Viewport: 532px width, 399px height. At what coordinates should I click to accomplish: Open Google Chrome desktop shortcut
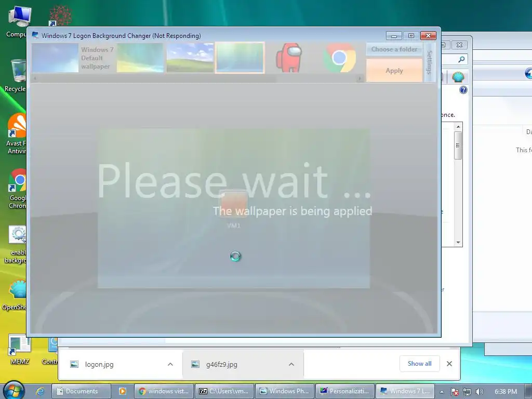pos(18,189)
